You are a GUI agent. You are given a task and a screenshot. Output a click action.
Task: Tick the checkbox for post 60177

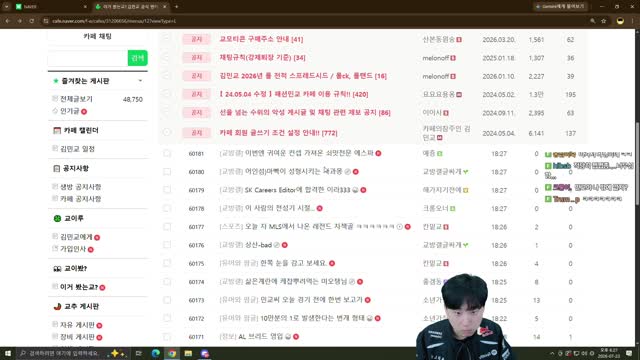pyautogui.click(x=167, y=227)
